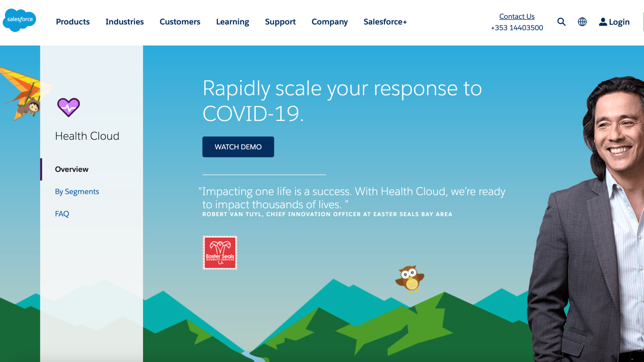Click the By Segments sidebar link

[77, 191]
